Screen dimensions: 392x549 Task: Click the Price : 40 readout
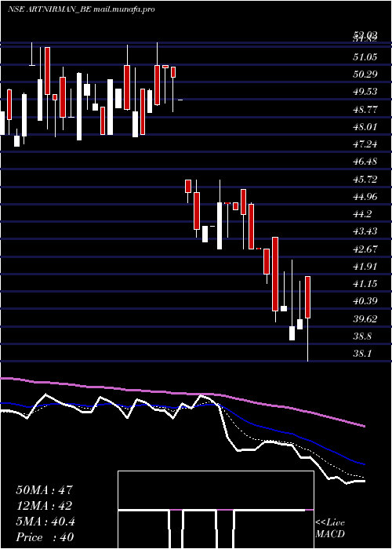click(45, 537)
